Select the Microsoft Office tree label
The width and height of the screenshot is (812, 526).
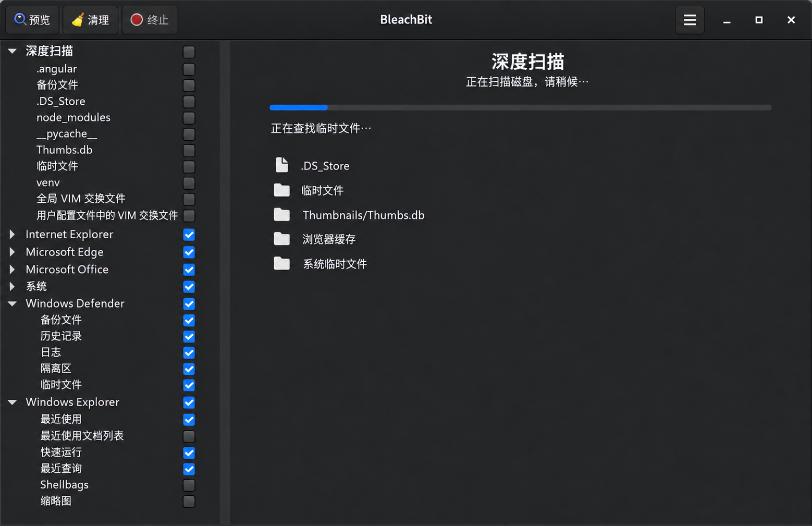click(67, 270)
